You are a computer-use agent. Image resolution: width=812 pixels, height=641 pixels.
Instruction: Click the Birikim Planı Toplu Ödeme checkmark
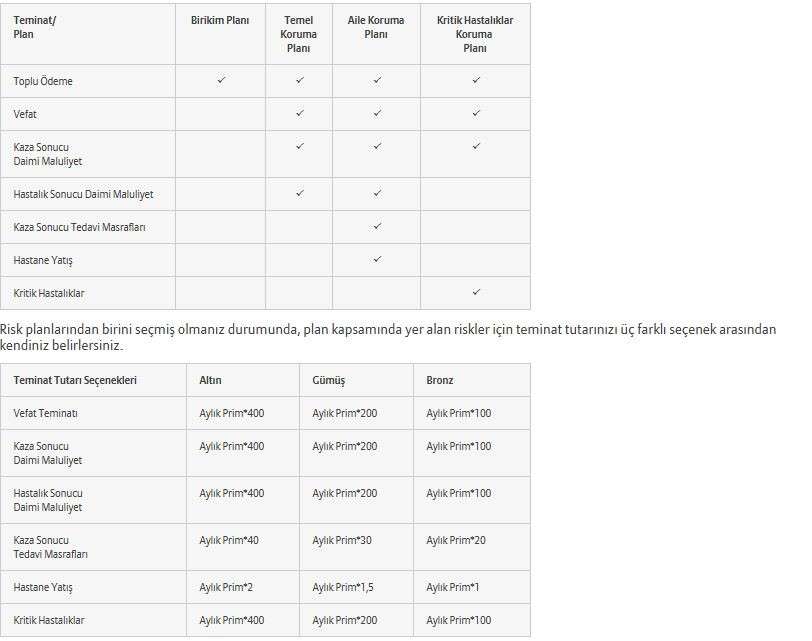221,81
